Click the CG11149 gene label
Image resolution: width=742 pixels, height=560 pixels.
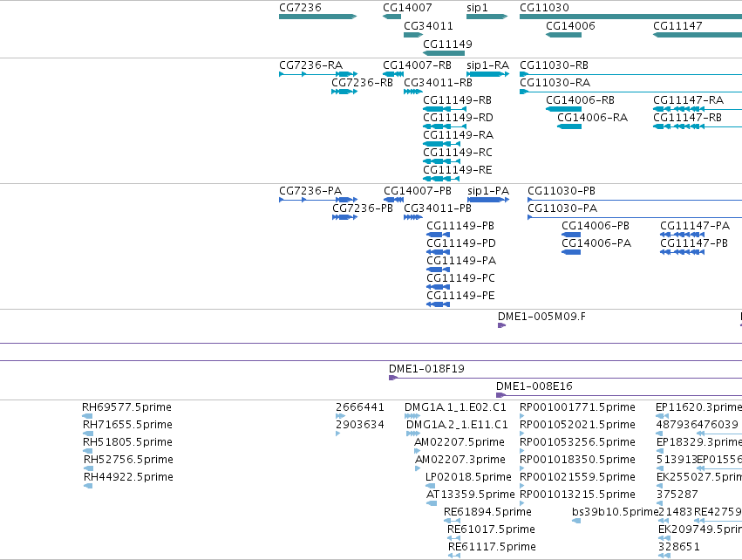(447, 44)
